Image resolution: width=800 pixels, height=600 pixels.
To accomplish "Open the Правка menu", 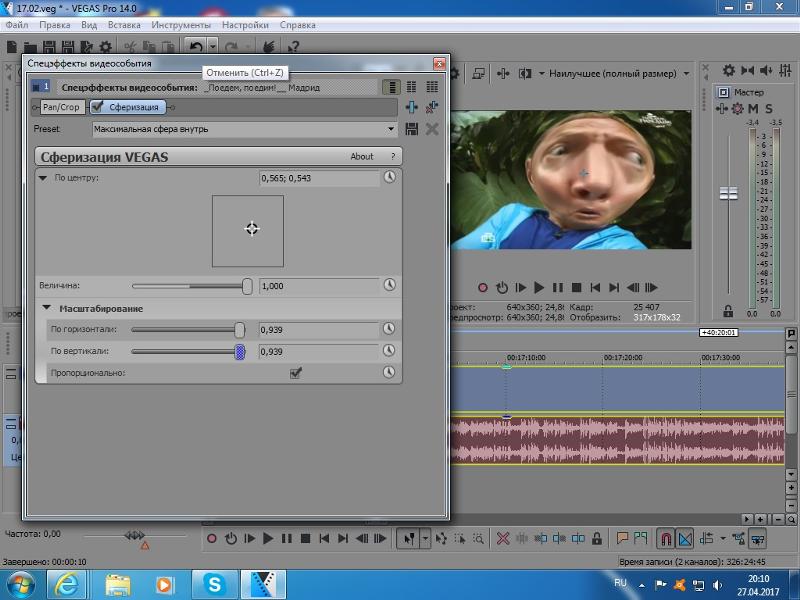I will click(55, 25).
